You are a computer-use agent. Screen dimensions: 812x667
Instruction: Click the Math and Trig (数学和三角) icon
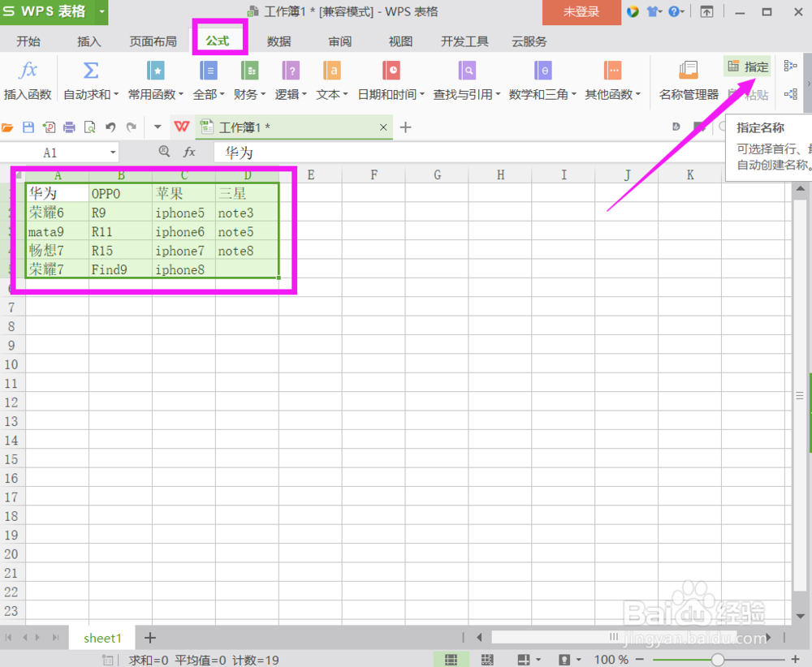tap(542, 71)
